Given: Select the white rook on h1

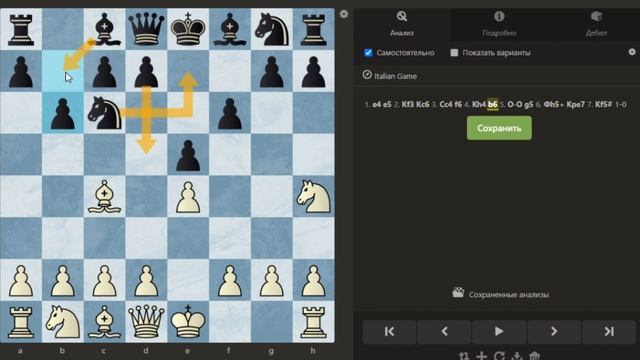Looking at the screenshot, I should [x=313, y=322].
